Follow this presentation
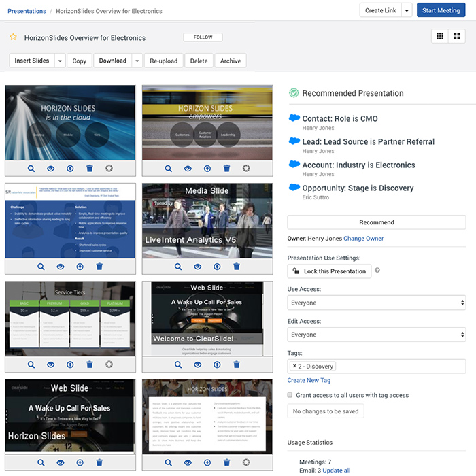476x476 pixels. click(203, 37)
